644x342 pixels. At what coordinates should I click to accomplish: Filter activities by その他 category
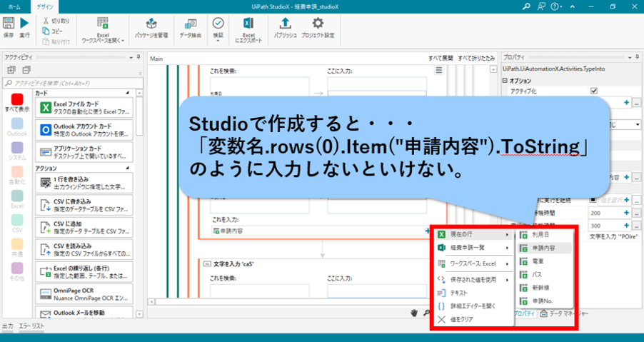17,272
